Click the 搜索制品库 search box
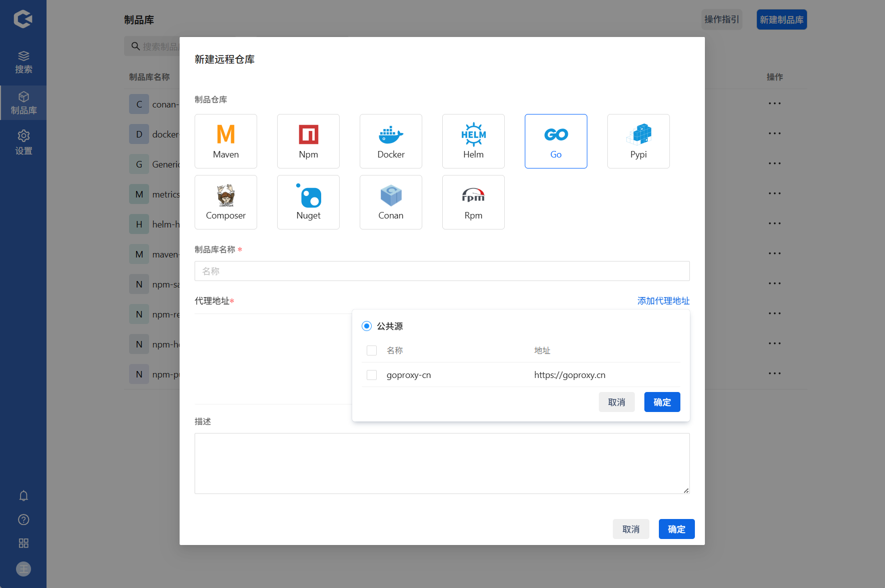Viewport: 885px width, 588px height. click(152, 46)
